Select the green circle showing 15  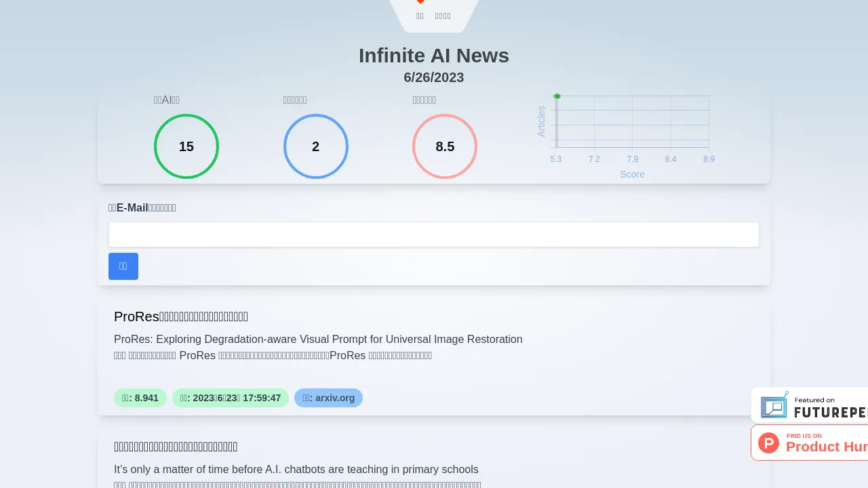[x=186, y=146]
